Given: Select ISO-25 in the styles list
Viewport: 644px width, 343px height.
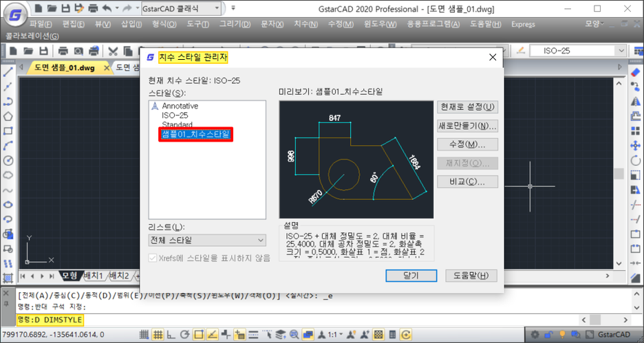Looking at the screenshot, I should 175,115.
